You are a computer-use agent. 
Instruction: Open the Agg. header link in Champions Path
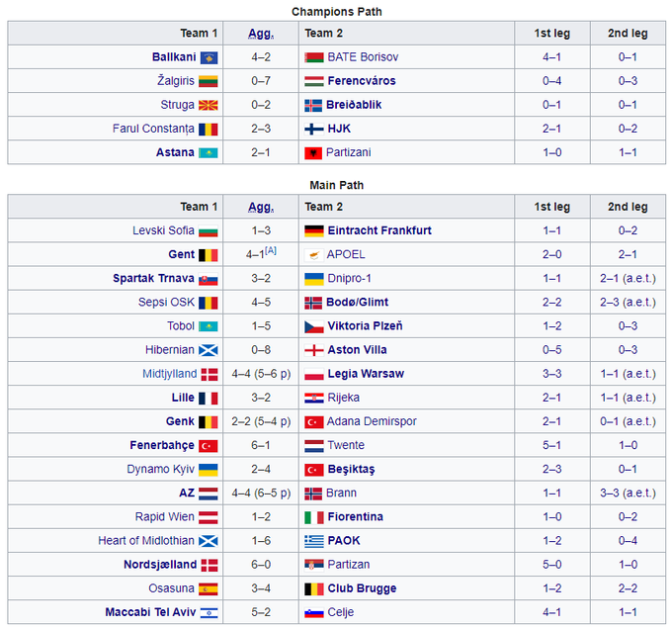[260, 33]
